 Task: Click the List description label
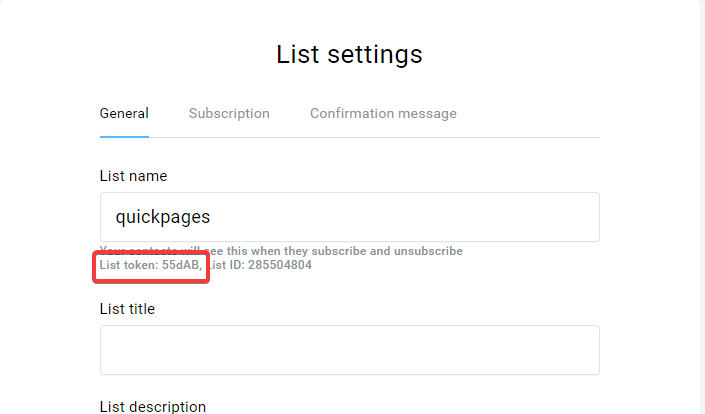153,406
